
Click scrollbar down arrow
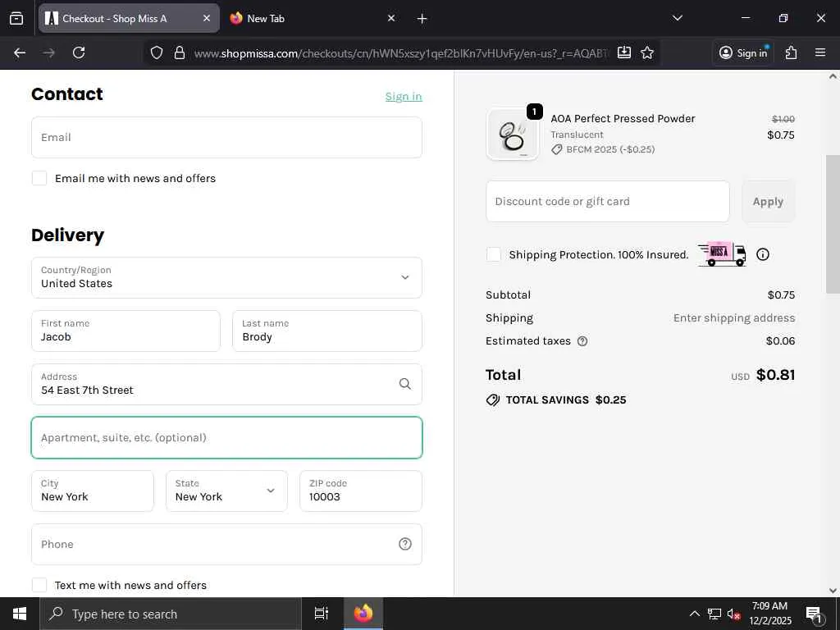[833, 591]
